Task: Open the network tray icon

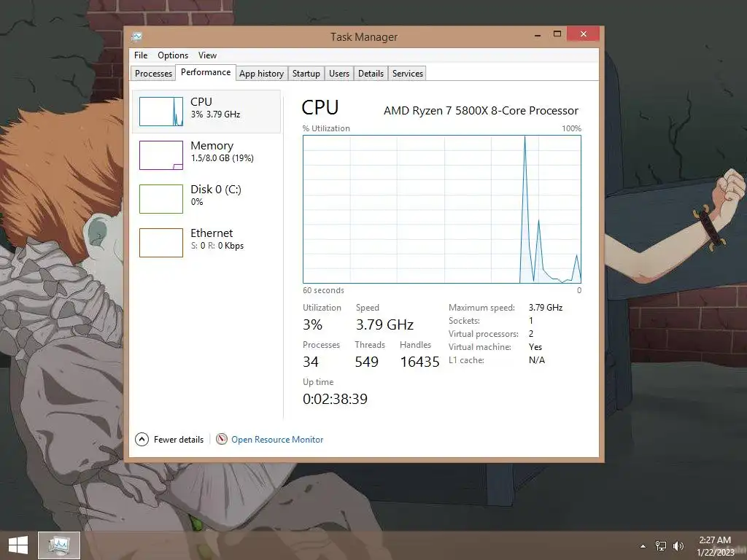Action: (661, 546)
